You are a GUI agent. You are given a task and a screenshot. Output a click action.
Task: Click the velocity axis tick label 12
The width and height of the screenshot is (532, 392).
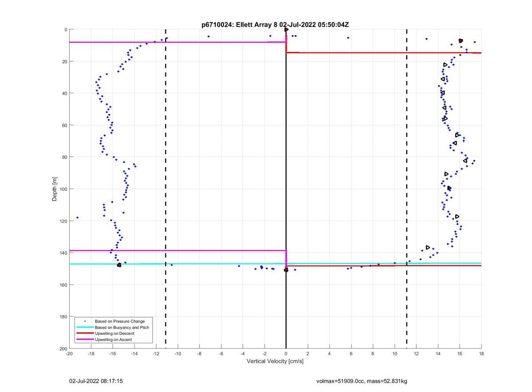click(416, 353)
